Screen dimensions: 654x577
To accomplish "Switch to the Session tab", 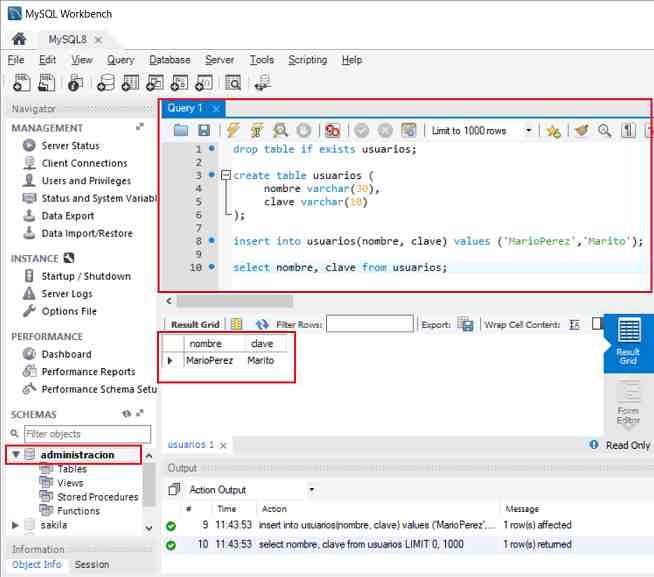I will point(92,564).
